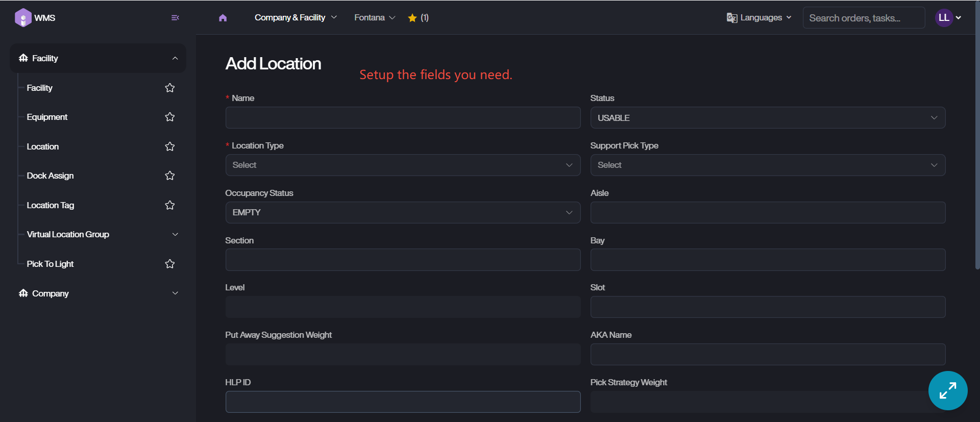Toggle favorite star for Location Tag

click(170, 205)
